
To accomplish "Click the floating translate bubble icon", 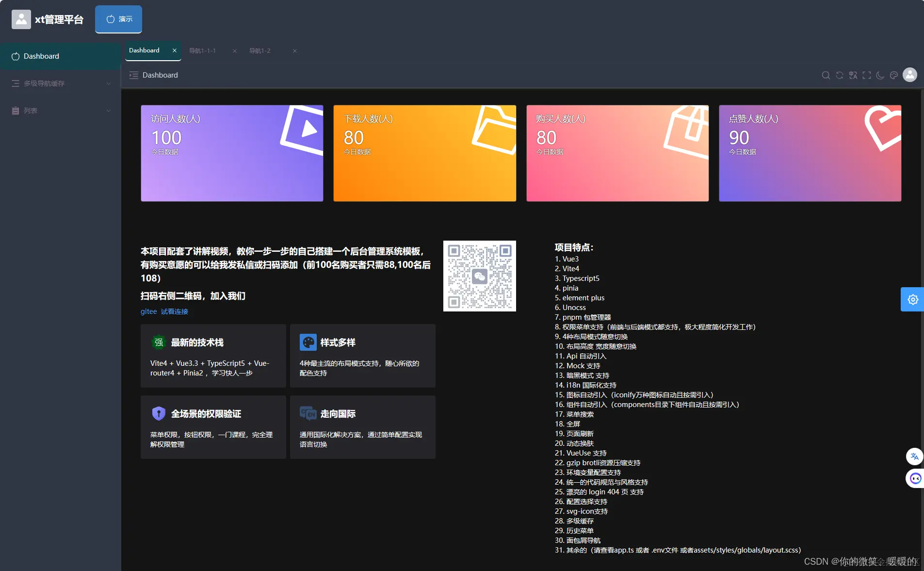I will pos(914,457).
